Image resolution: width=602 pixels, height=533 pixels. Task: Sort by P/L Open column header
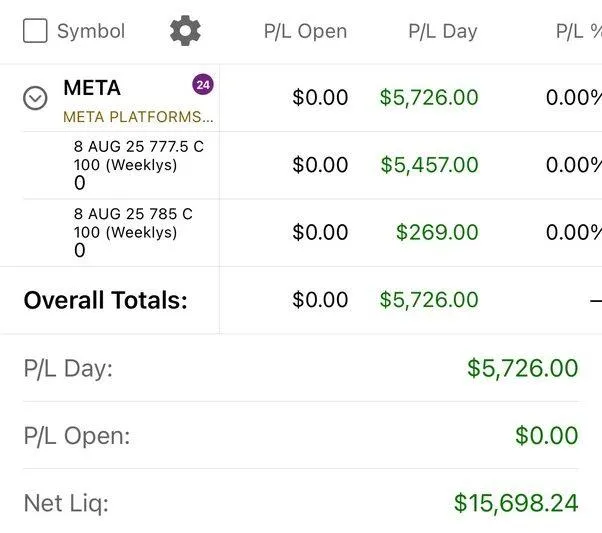click(x=305, y=31)
